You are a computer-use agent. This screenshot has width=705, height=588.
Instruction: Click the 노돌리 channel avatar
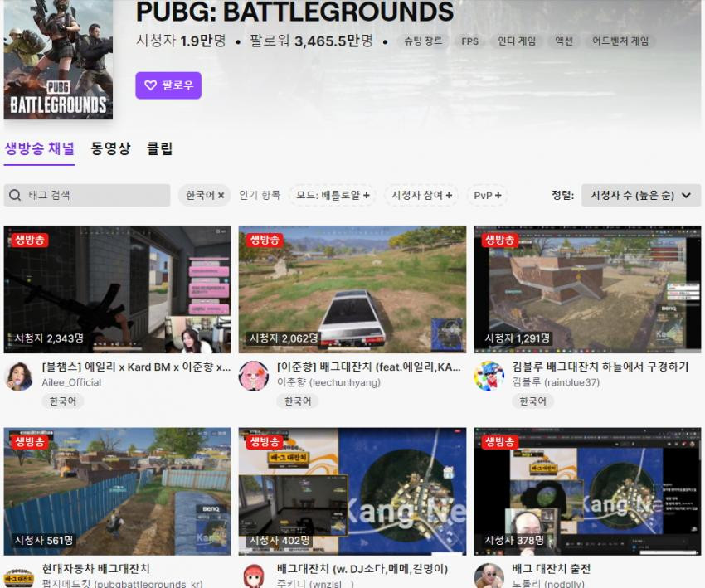489,576
